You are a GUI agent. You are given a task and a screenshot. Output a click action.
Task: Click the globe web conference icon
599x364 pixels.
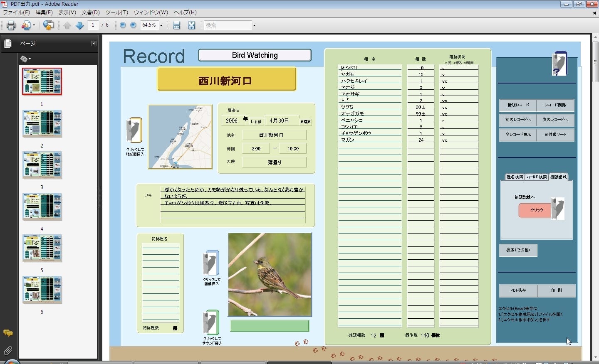(48, 25)
